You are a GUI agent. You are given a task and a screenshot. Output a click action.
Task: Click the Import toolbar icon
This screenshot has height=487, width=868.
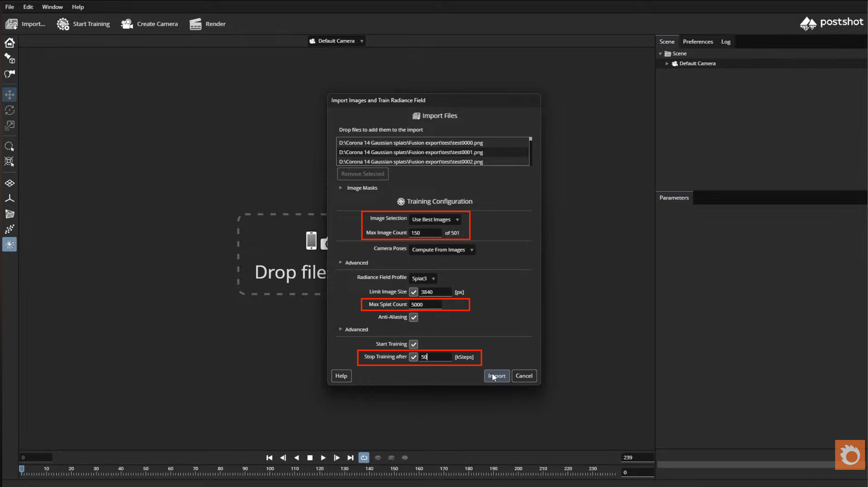[x=12, y=24]
